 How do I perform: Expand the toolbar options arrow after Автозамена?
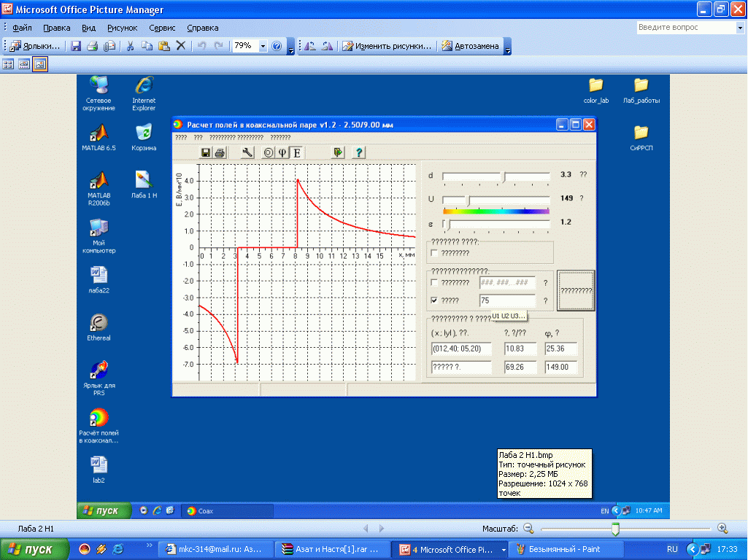tap(508, 47)
